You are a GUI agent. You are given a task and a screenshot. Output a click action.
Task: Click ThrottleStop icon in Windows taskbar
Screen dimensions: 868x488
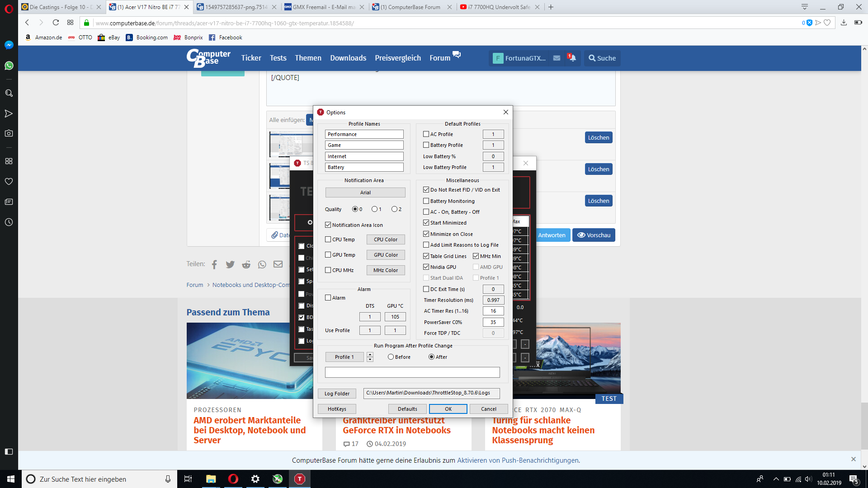[x=299, y=479]
